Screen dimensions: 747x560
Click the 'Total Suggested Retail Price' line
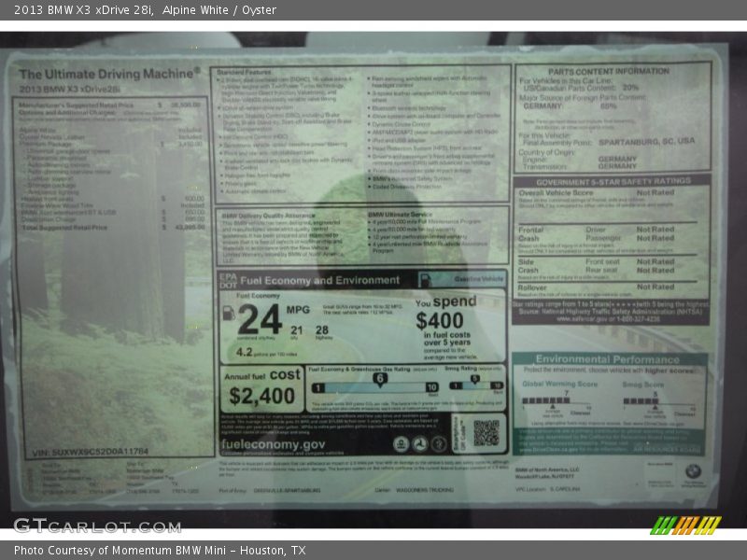(x=113, y=228)
